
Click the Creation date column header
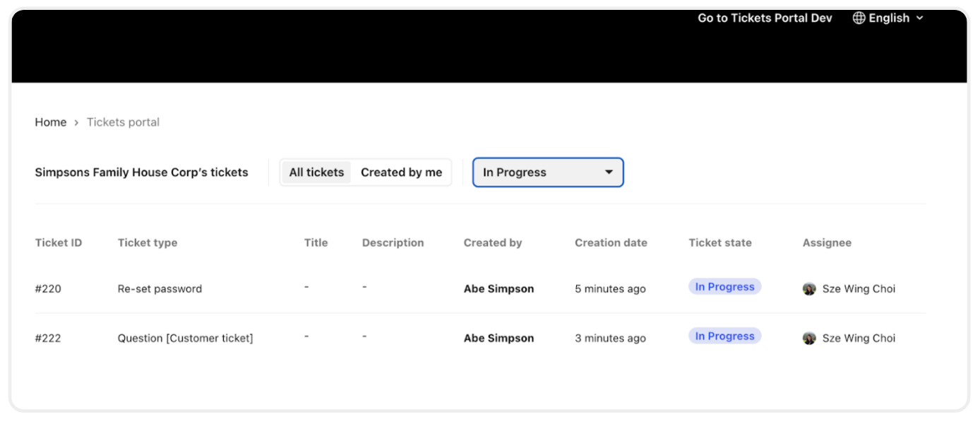click(611, 243)
